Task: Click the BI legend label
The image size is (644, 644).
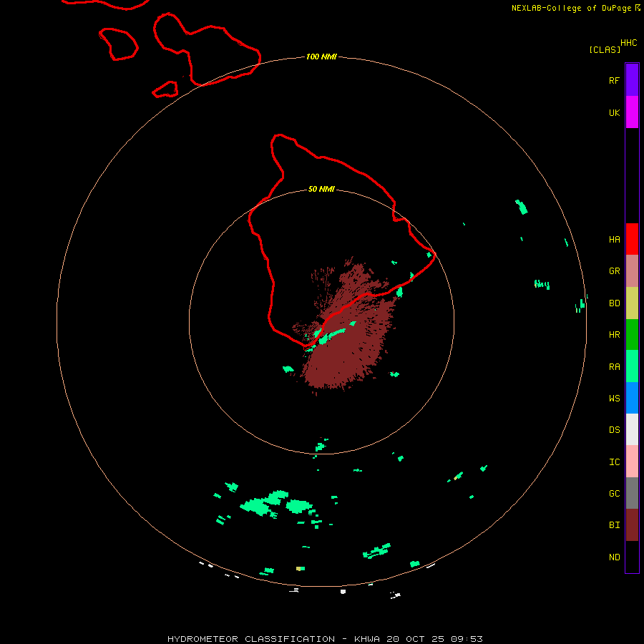Action: click(x=614, y=525)
